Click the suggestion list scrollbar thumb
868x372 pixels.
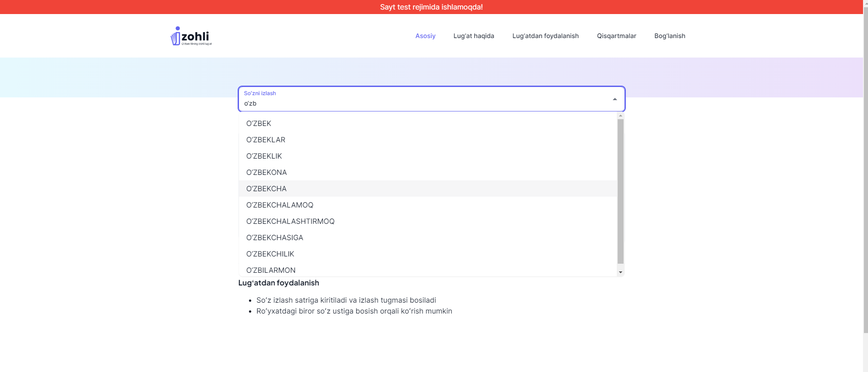(620, 190)
